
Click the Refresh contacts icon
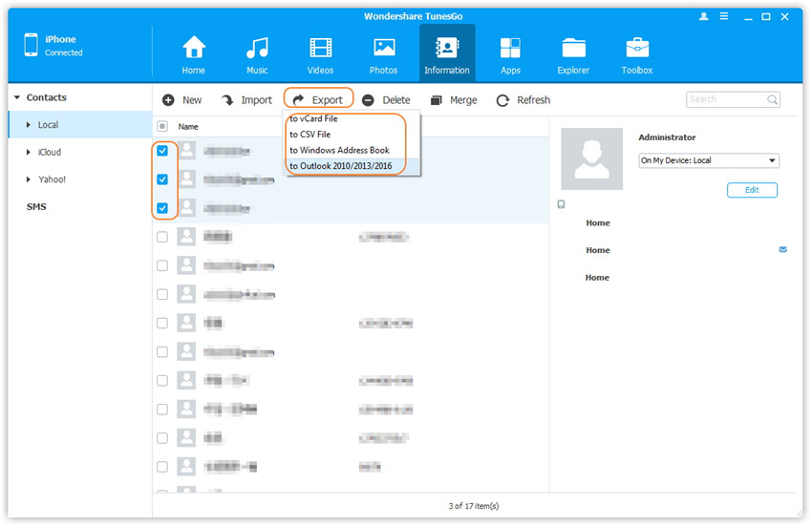click(503, 100)
